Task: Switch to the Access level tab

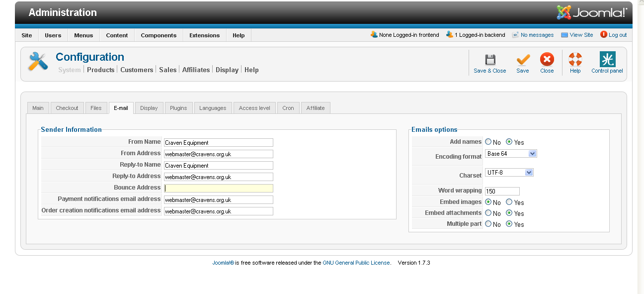Action: [254, 108]
